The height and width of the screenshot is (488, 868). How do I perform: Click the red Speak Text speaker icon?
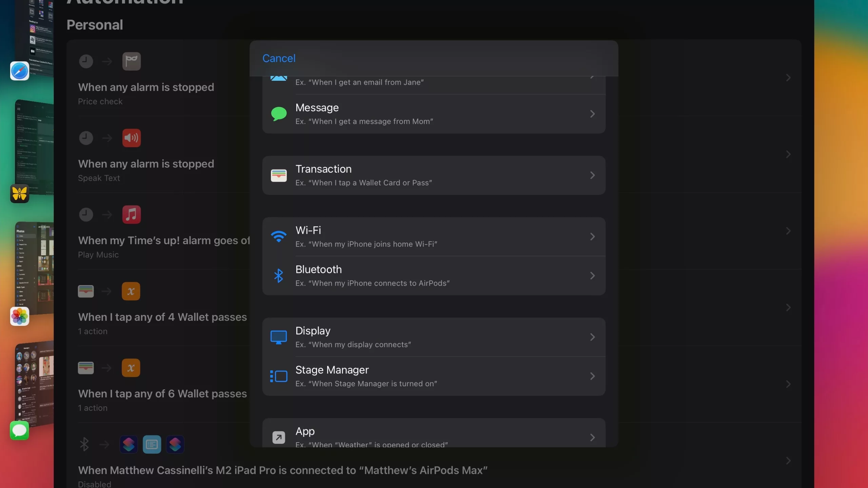point(132,138)
